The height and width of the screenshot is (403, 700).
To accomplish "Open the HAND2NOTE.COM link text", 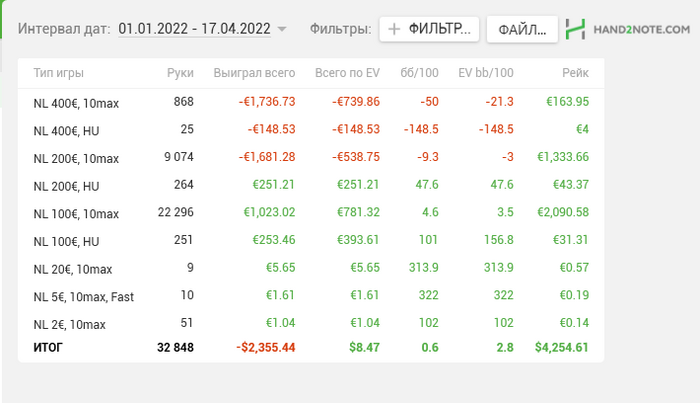I will [x=640, y=29].
